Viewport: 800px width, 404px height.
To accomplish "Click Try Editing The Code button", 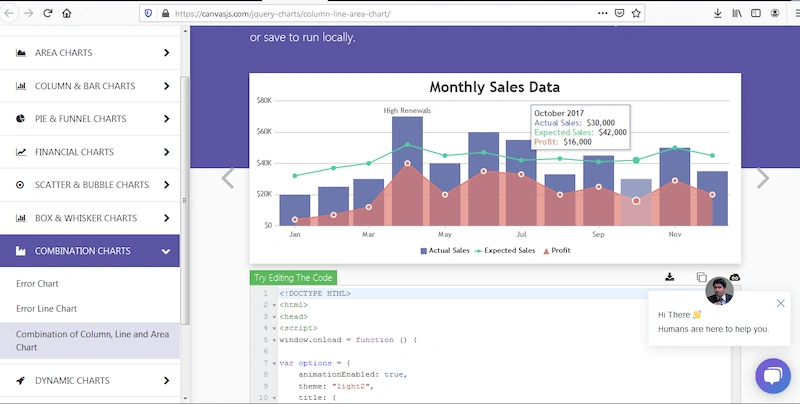I will 293,278.
